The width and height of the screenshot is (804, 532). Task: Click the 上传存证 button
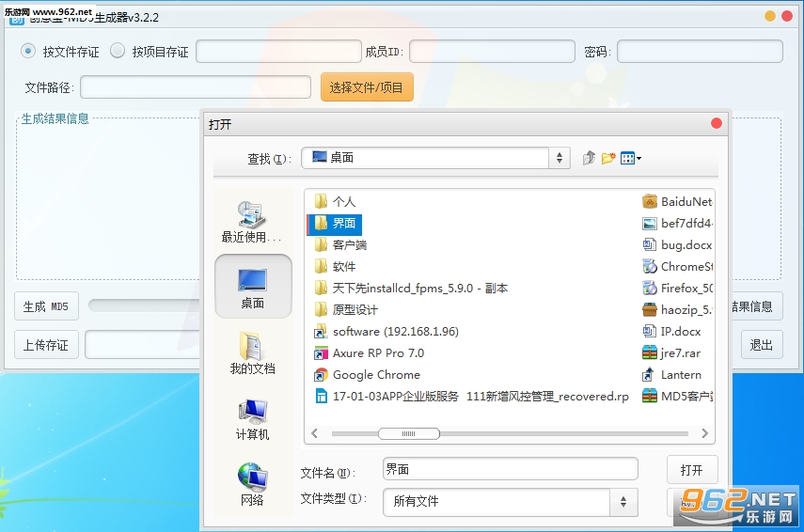[46, 345]
